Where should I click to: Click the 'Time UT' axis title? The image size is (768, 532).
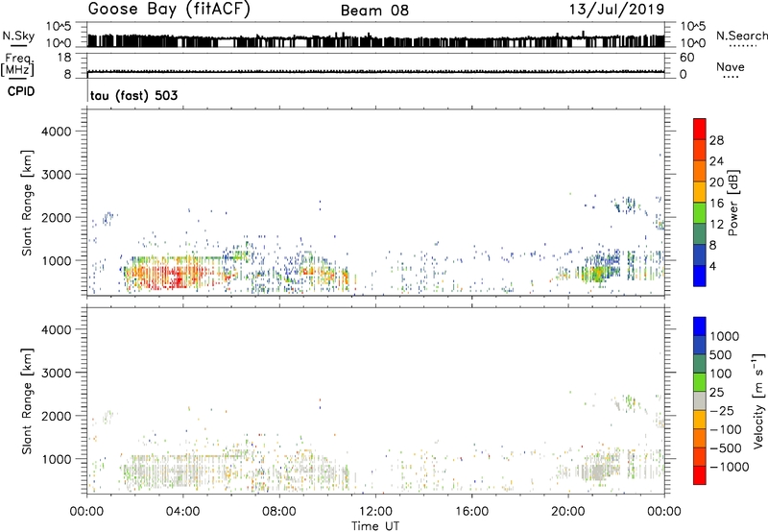pos(375,526)
